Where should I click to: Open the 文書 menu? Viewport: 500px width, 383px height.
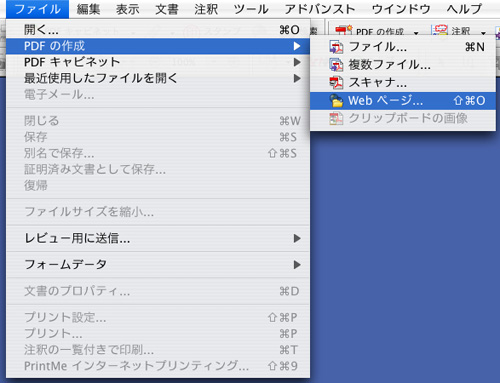[167, 9]
